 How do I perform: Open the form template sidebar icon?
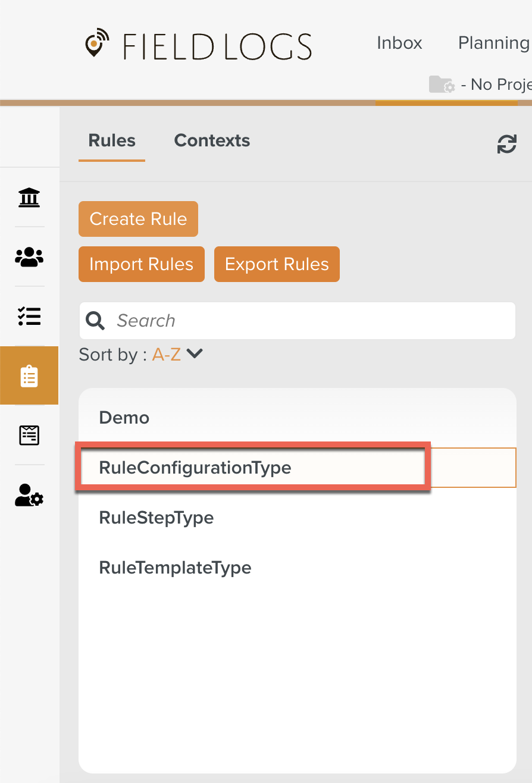click(x=29, y=436)
